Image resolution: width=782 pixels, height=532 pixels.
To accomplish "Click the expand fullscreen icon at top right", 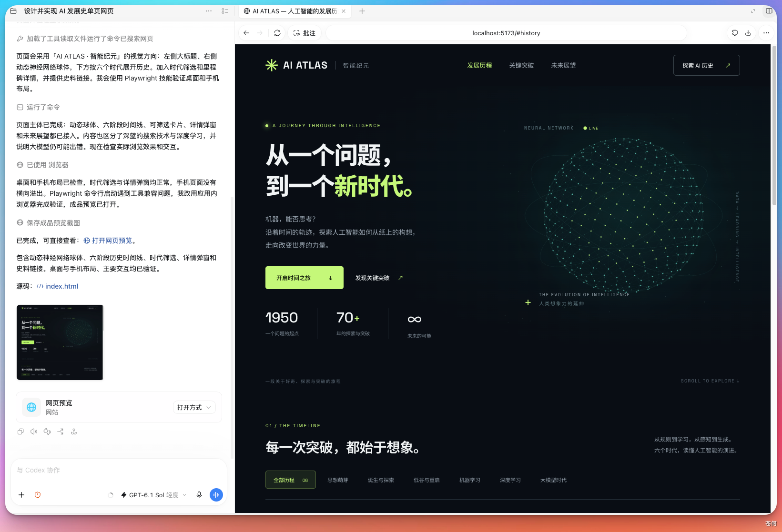I will [x=753, y=11].
